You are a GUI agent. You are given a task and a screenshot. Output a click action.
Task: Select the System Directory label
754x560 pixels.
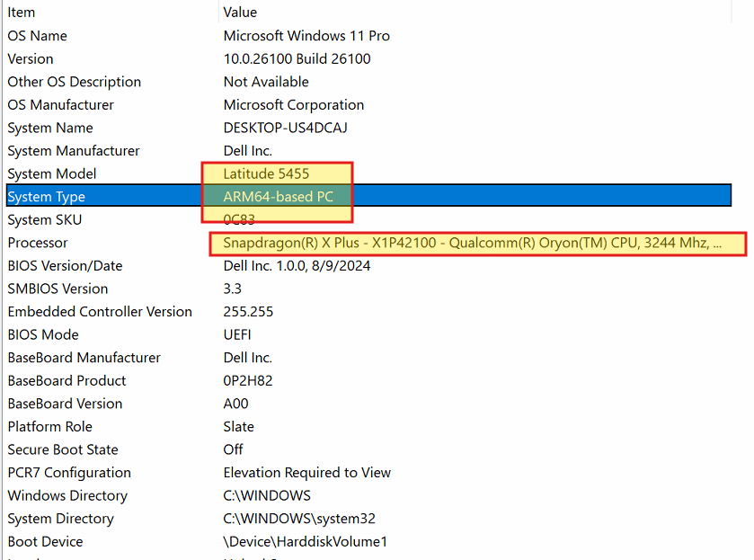pyautogui.click(x=60, y=519)
